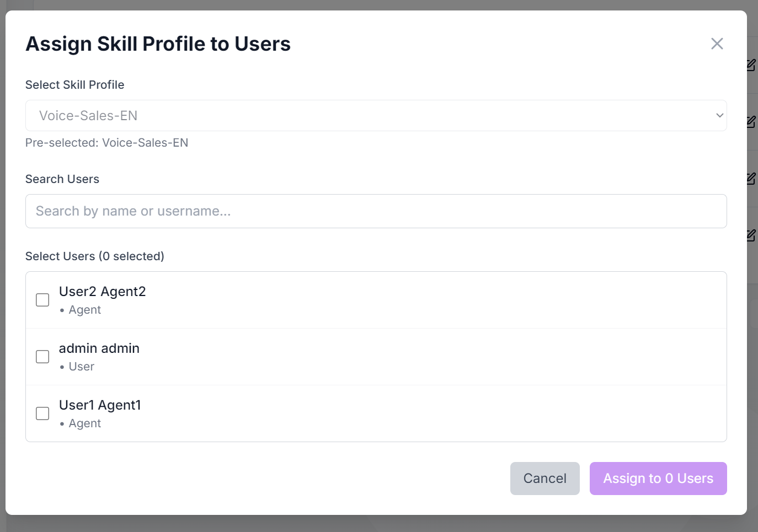Open the Voice-Sales-EN skill profile dropdown
758x532 pixels.
pos(364,116)
